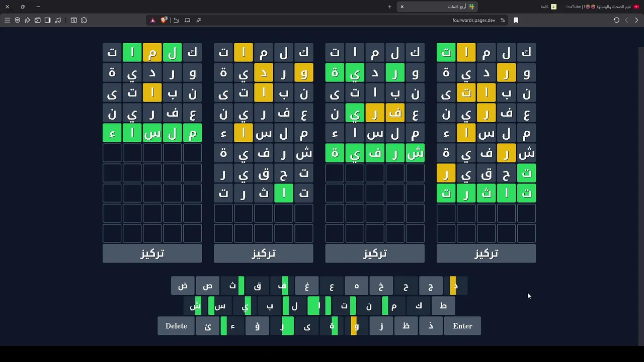Tap the ؤ key
Image resolution: width=644 pixels, height=362 pixels.
click(x=257, y=326)
